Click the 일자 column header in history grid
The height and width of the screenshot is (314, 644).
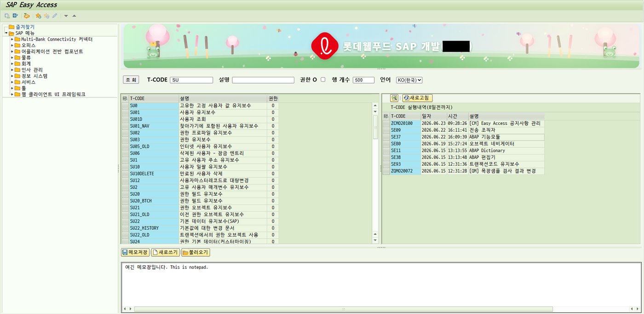tap(433, 116)
